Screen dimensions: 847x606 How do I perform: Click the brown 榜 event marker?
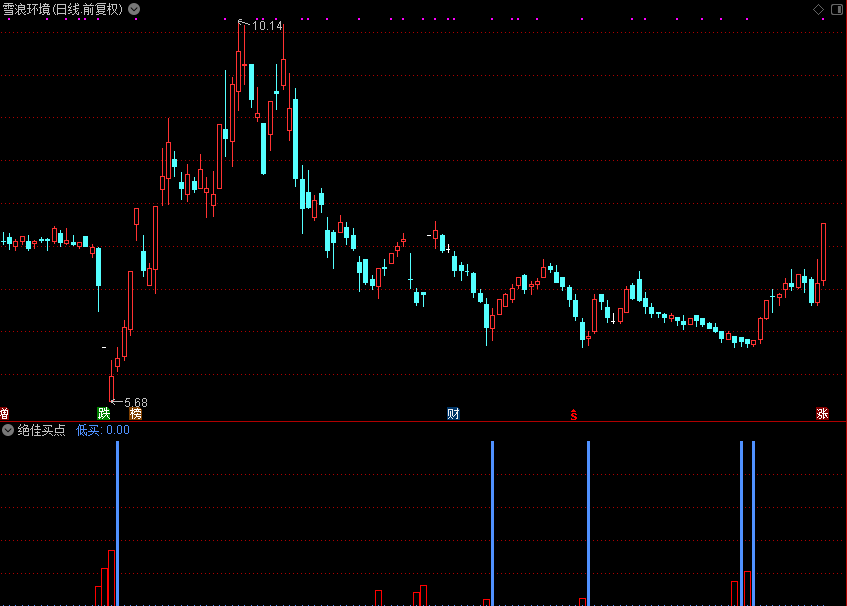pos(136,414)
